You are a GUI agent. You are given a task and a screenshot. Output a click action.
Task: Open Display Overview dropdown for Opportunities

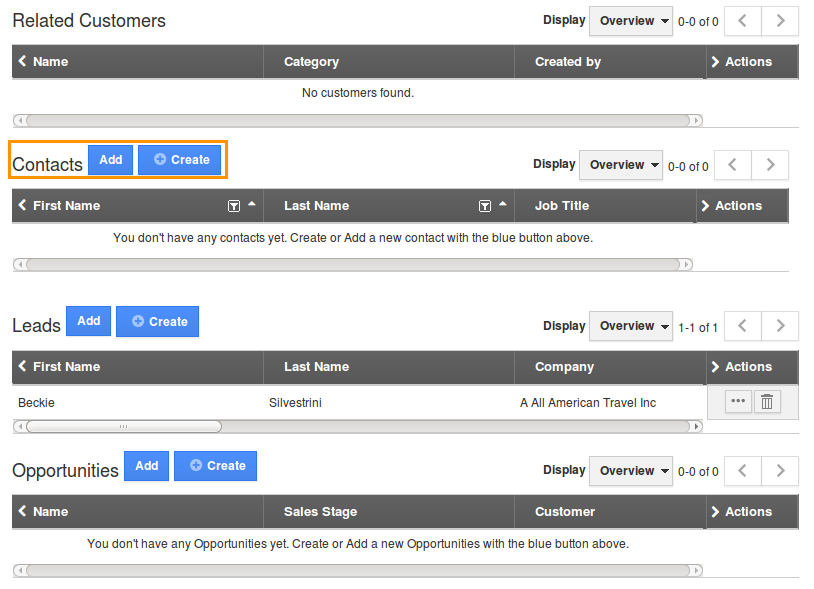point(630,471)
